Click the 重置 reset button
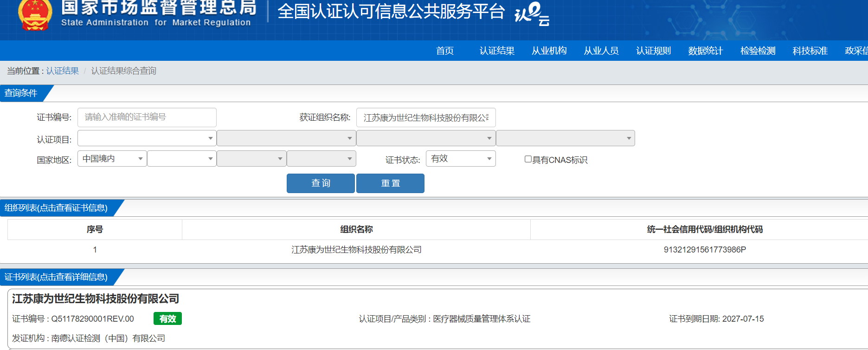Image resolution: width=868 pixels, height=350 pixels. [390, 183]
